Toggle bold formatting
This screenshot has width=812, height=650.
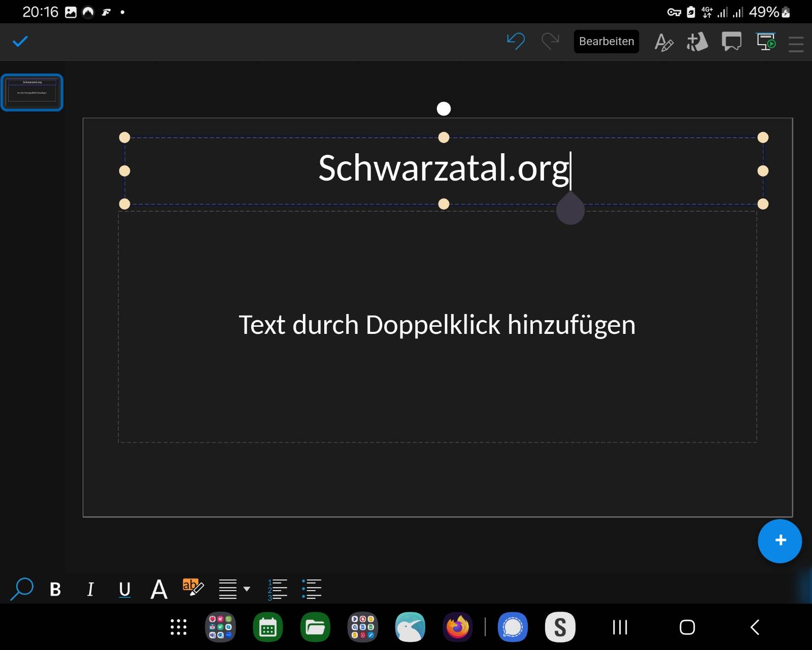tap(55, 590)
